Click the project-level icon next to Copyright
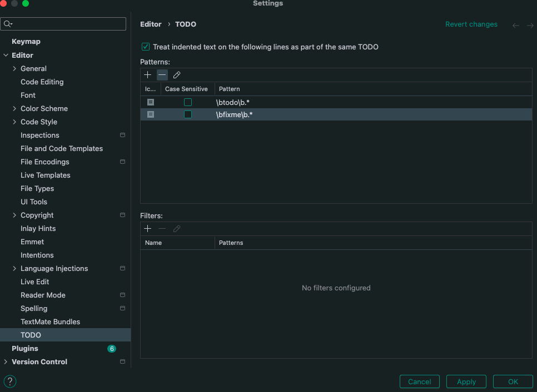This screenshot has width=537, height=392. point(122,215)
